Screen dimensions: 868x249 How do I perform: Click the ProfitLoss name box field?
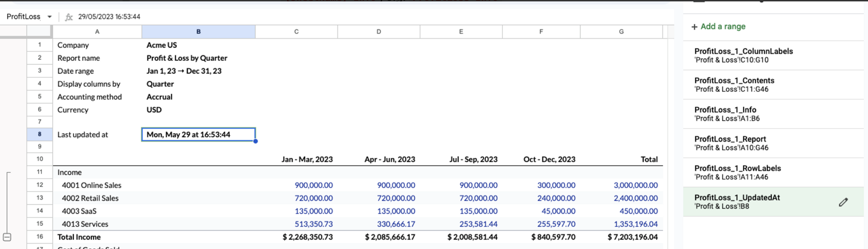[23, 17]
